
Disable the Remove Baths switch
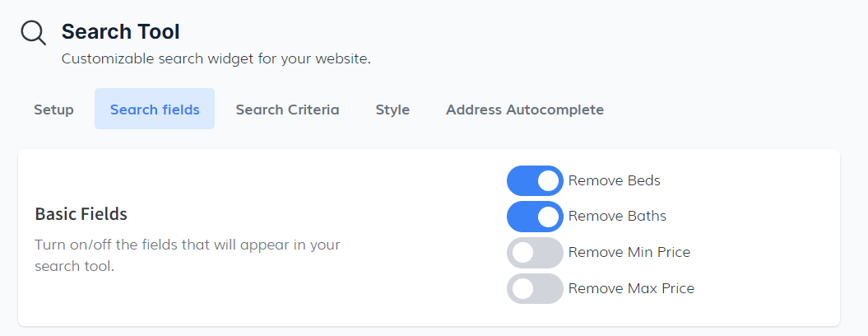pos(535,217)
